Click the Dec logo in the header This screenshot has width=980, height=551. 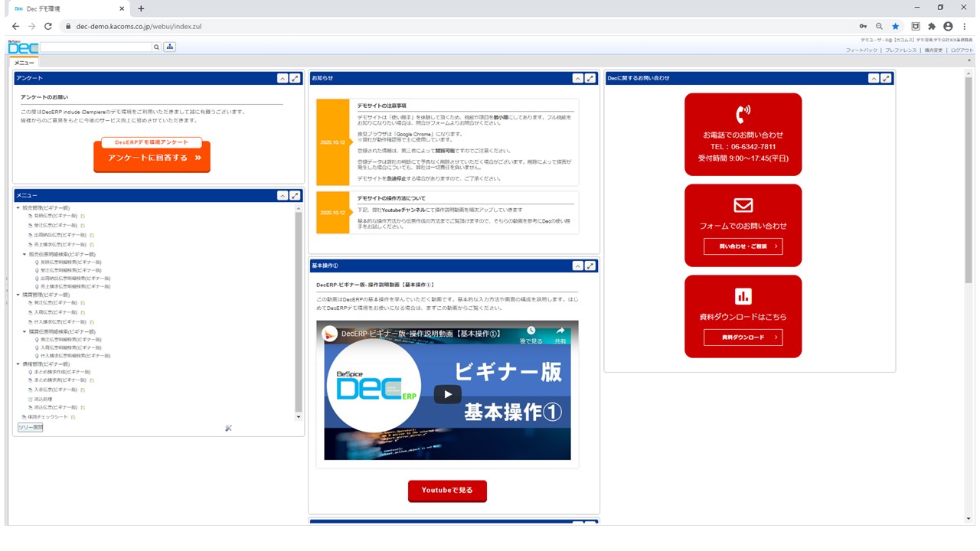coord(23,47)
